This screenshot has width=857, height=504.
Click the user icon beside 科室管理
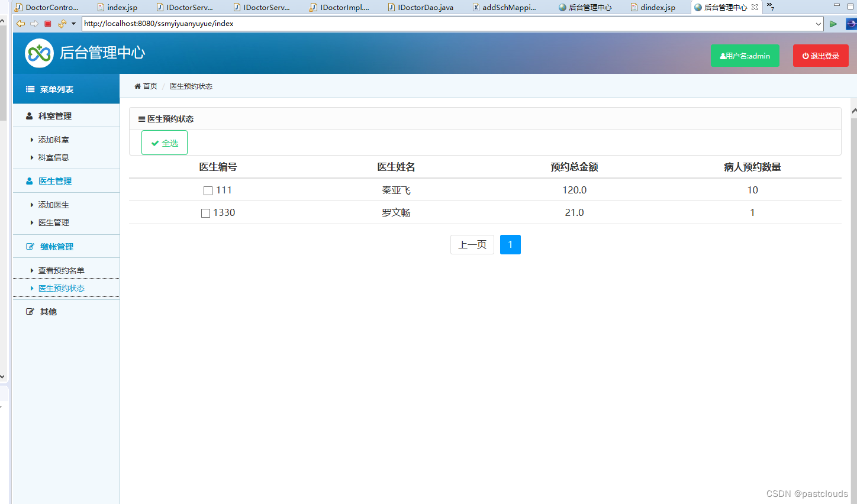click(30, 116)
